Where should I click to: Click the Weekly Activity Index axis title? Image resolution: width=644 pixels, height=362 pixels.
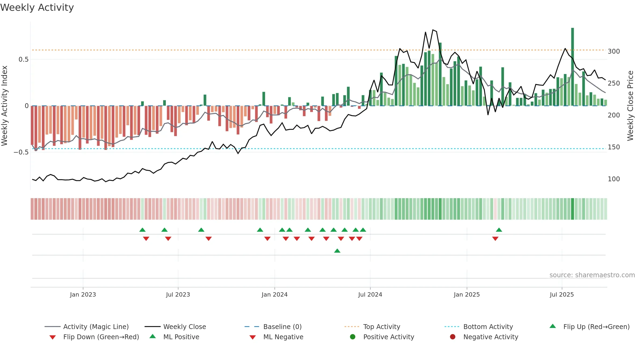point(5,106)
